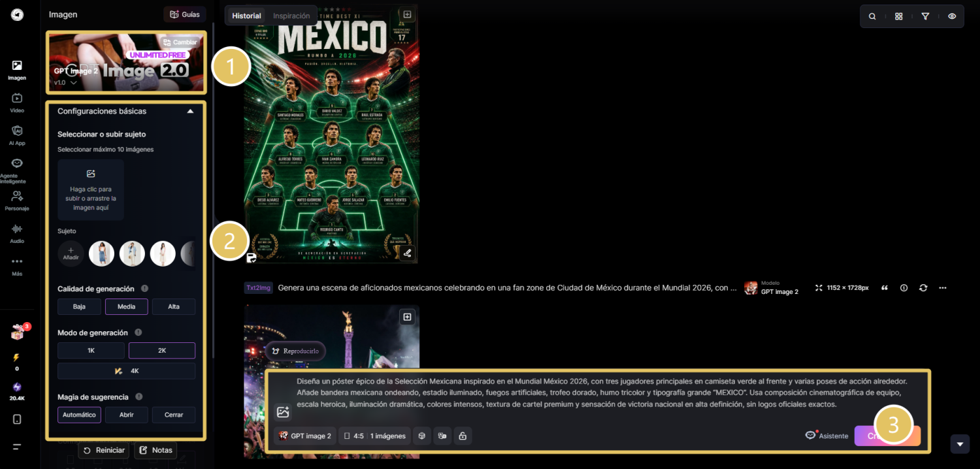Open the Asistente helper

827,436
